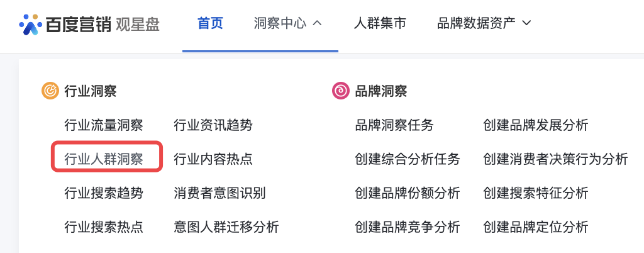Go to 行业搜索趋势
Screen dimensions: 644x253
[x=104, y=193]
